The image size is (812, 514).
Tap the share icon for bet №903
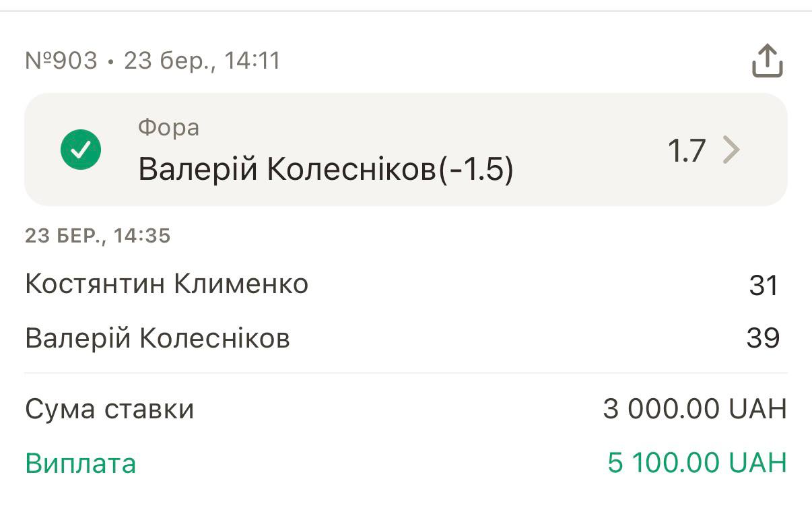(767, 61)
